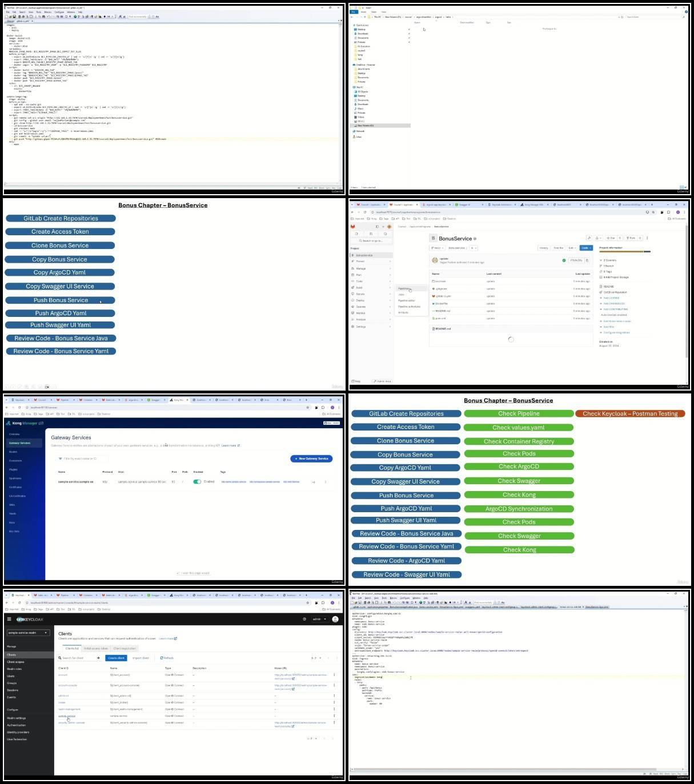Open Routes in Kong Manager sidebar
Image resolution: width=694 pixels, height=784 pixels.
tap(13, 452)
